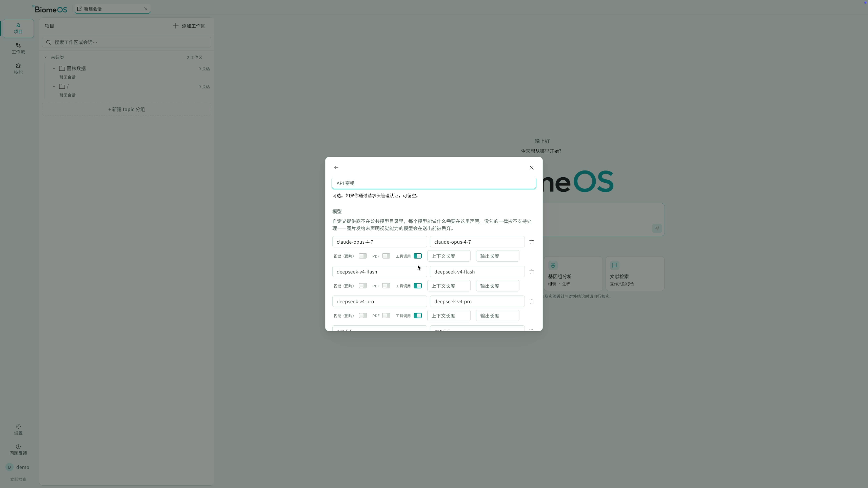This screenshot has width=868, height=488.
Task: Set 上下文长度 for deepseek-v4-flash
Action: [x=449, y=286]
